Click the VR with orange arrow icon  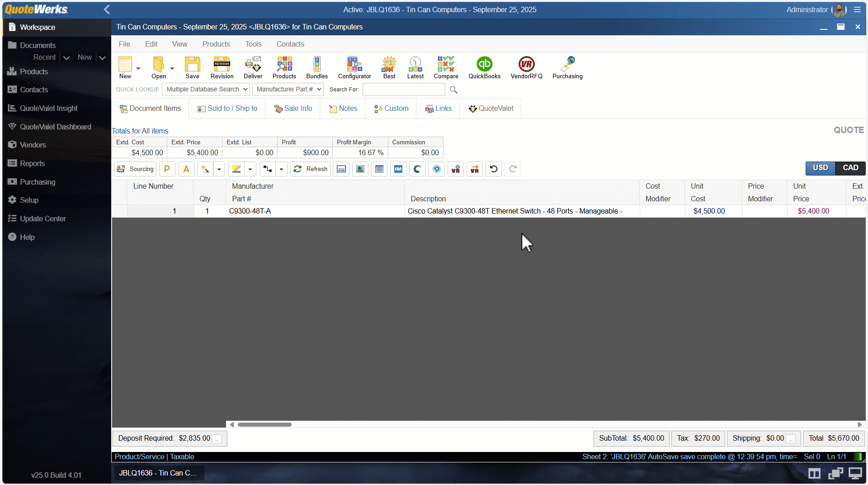[475, 169]
